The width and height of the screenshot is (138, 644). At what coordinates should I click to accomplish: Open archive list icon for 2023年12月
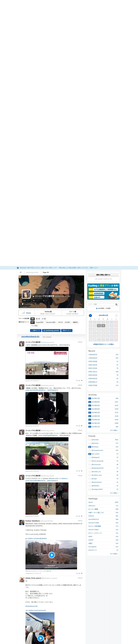point(90,423)
